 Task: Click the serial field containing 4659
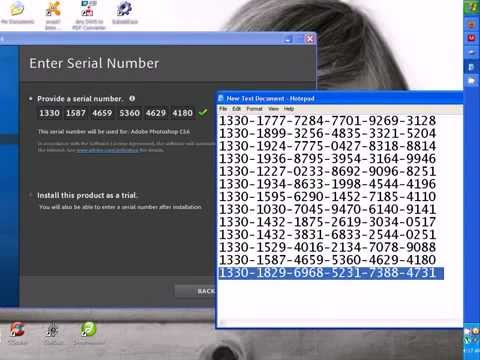[x=102, y=113]
